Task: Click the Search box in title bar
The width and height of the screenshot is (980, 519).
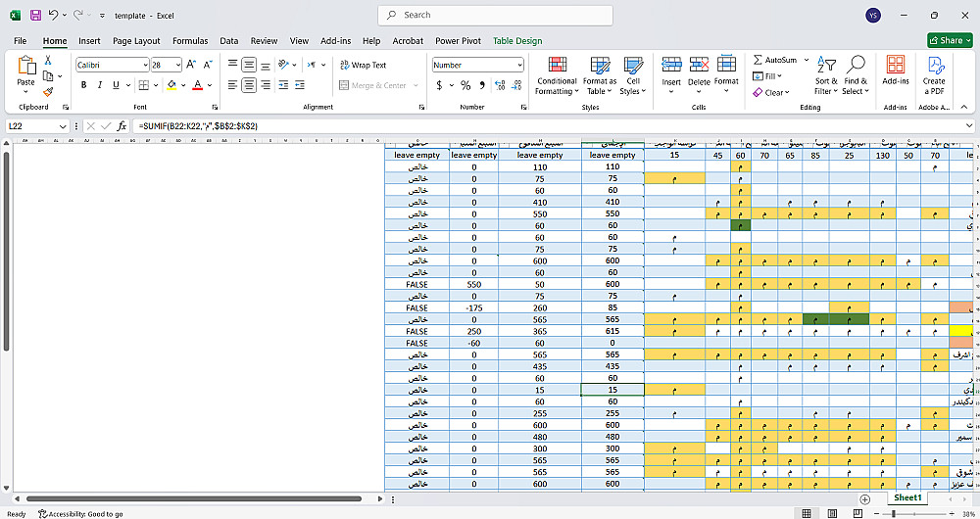Action: coord(495,15)
